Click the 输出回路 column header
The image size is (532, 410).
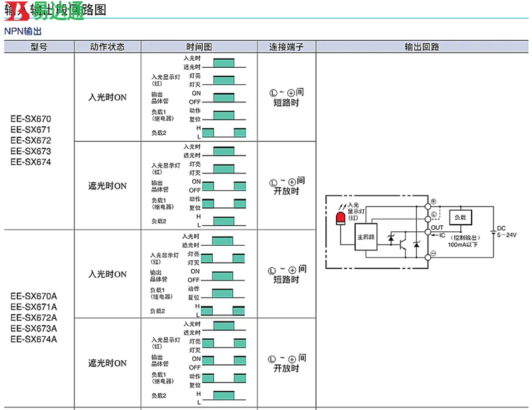coord(422,47)
